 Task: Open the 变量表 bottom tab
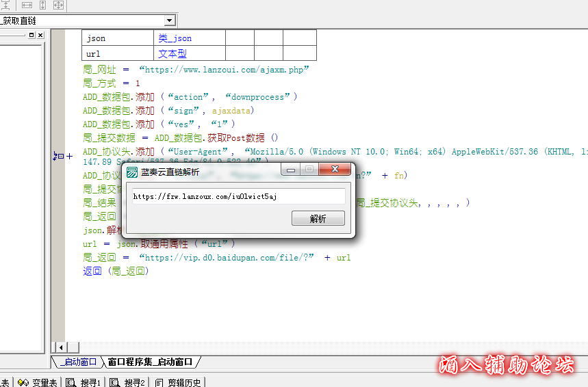tap(38, 382)
